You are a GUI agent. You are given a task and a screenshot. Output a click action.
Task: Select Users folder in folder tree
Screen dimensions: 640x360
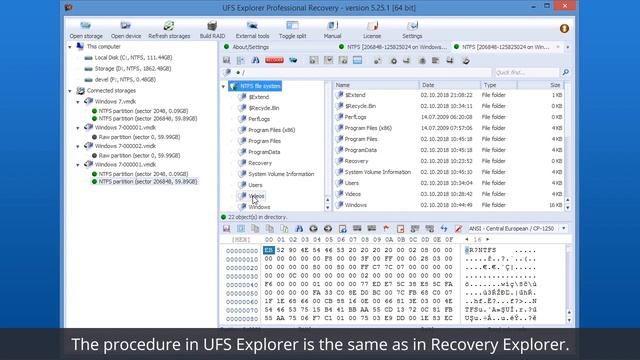coord(255,185)
